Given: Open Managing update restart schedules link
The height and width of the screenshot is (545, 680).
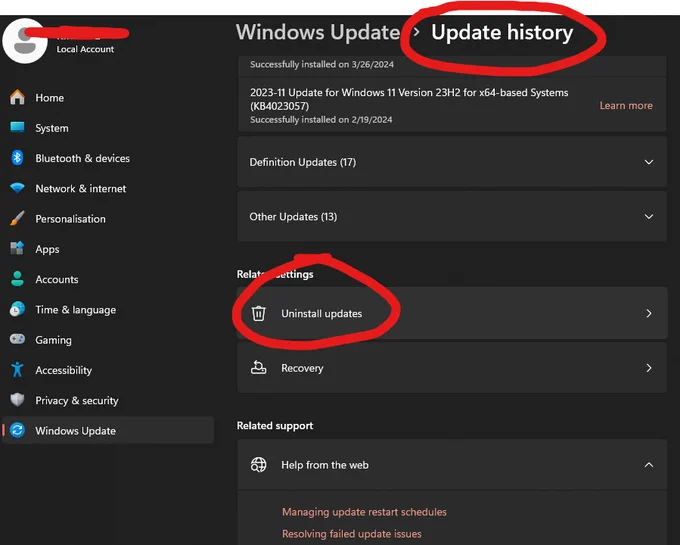Looking at the screenshot, I should [x=364, y=512].
